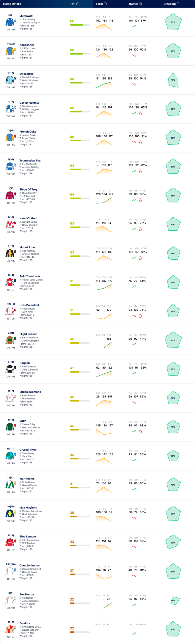Screen dimensions: 195x644
Task: Select See Hector's 44% breeding pentagon
Action: click(x=175, y=600)
